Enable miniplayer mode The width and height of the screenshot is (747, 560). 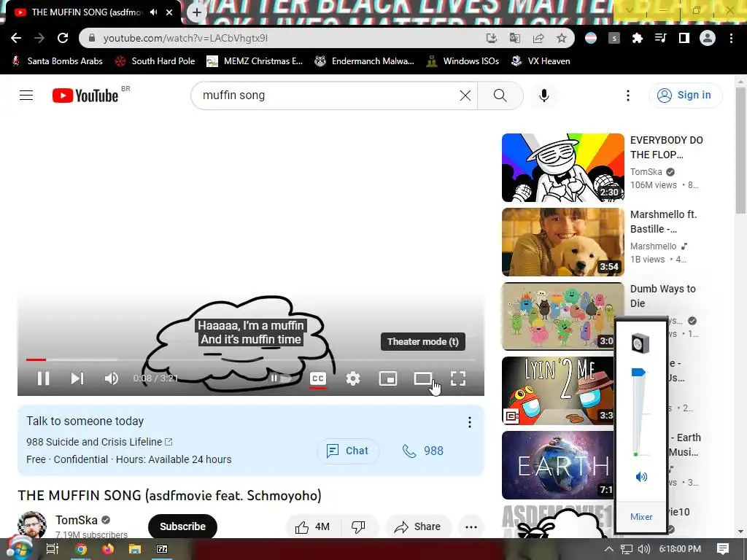click(x=388, y=378)
